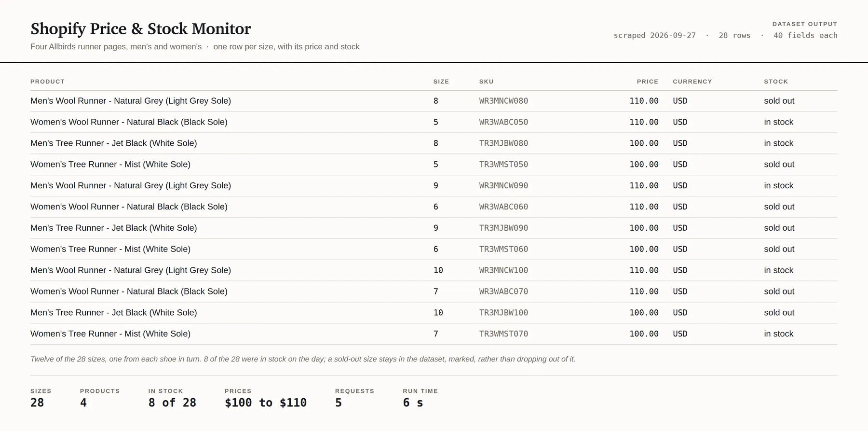Click the STOCK column header
This screenshot has height=431, width=868.
click(776, 82)
